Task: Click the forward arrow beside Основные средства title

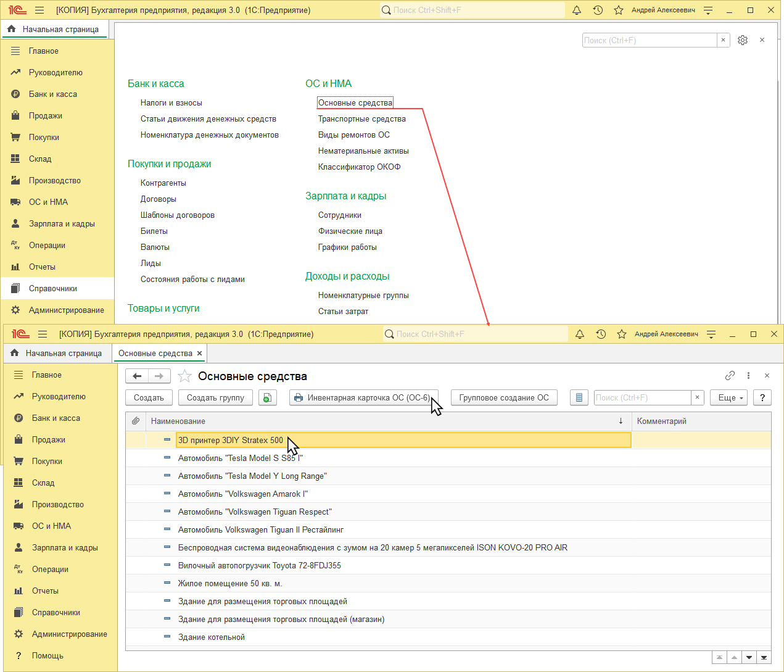Action: 159,376
